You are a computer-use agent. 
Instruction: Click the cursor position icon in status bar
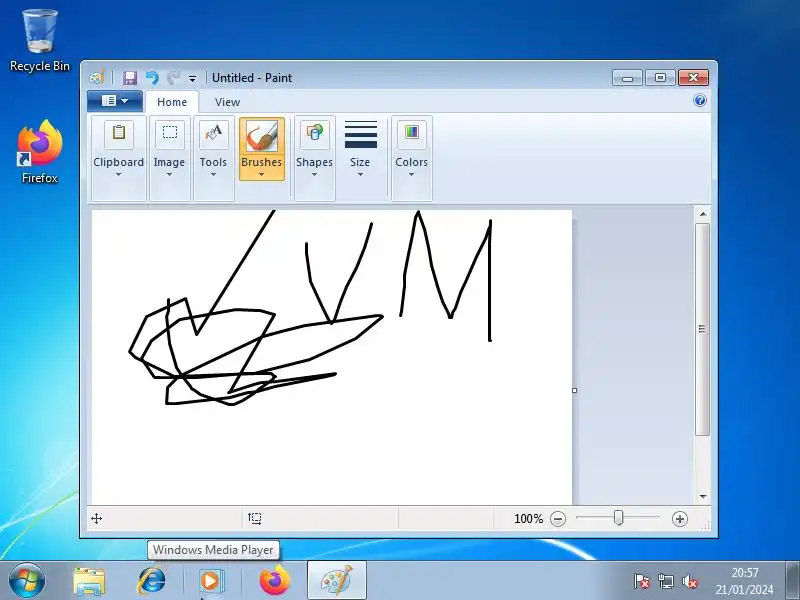point(96,519)
